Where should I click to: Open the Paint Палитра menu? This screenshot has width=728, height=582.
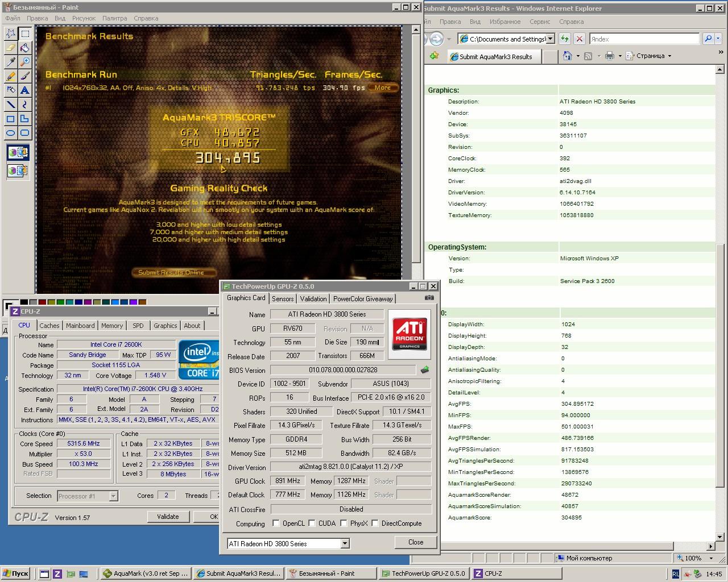point(114,18)
